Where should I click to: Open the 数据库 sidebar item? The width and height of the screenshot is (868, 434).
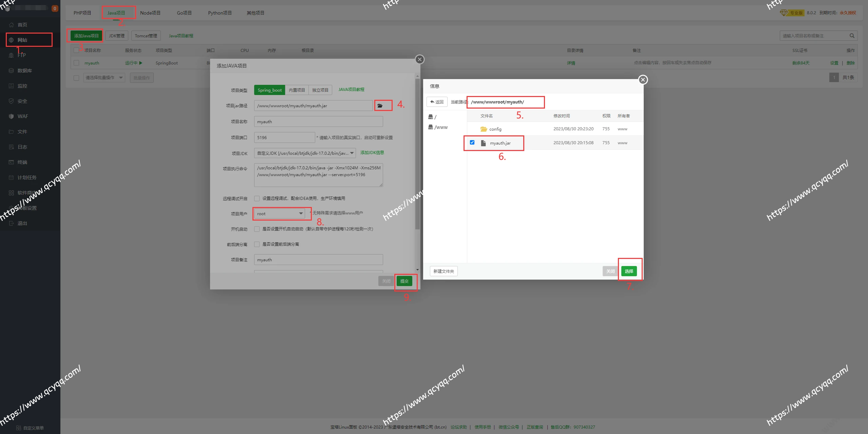(x=24, y=71)
